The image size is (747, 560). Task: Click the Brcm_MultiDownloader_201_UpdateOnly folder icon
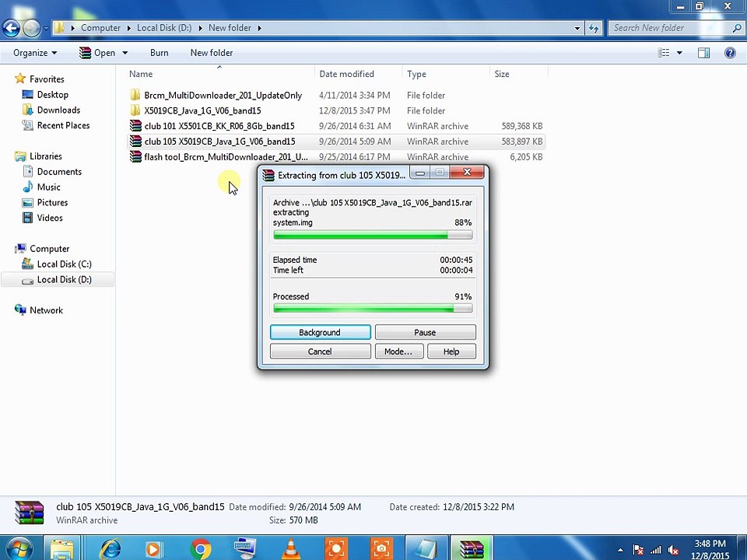point(135,95)
